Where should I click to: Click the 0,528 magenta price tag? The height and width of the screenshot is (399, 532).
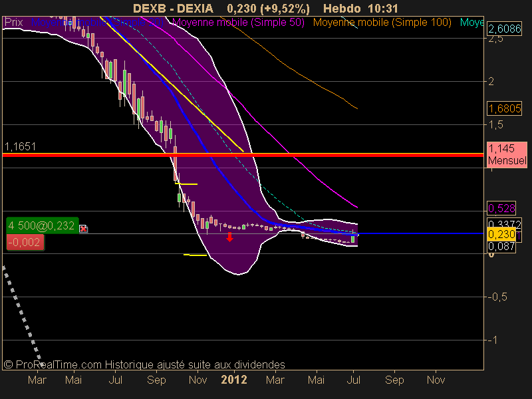[501, 208]
